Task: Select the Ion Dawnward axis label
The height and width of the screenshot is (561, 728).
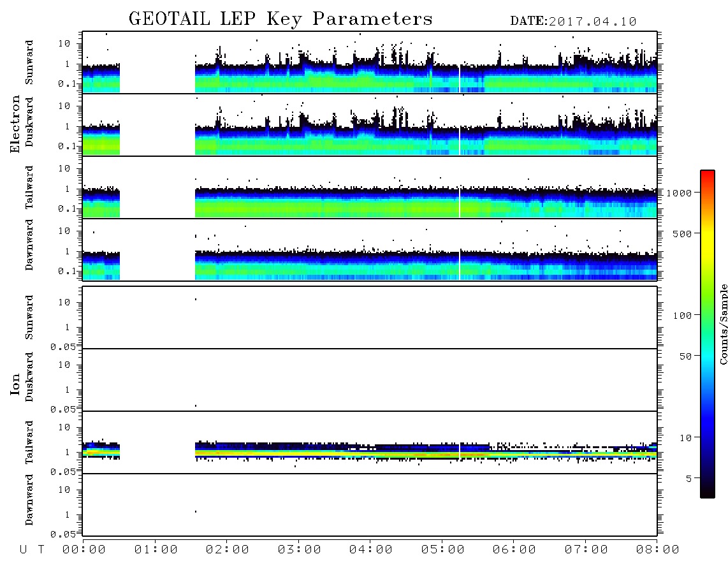Action: pos(29,500)
